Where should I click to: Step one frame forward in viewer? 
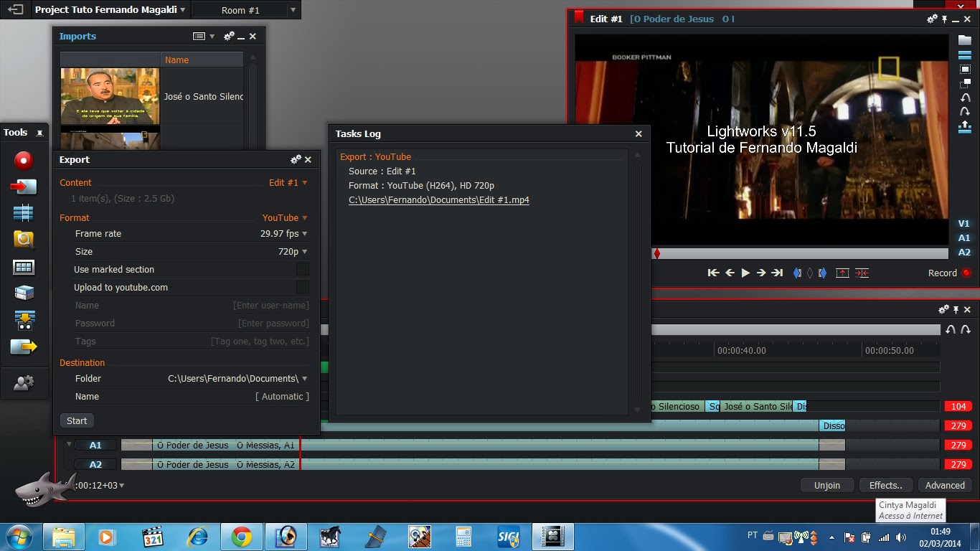coord(761,273)
